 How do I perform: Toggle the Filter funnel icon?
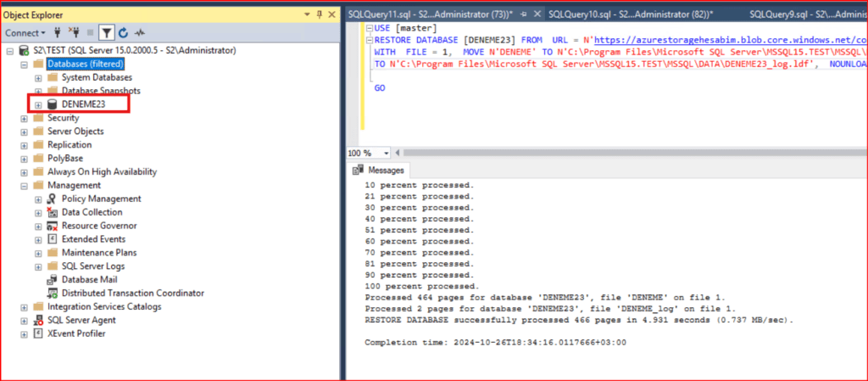tap(107, 32)
